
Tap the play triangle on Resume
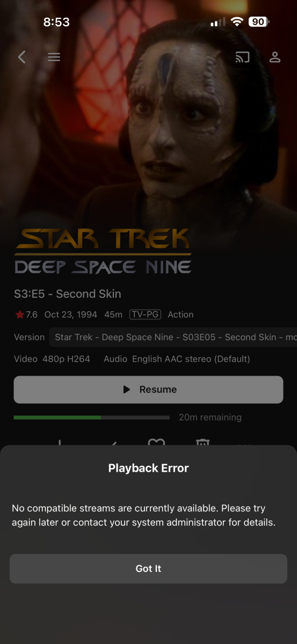[x=127, y=390]
